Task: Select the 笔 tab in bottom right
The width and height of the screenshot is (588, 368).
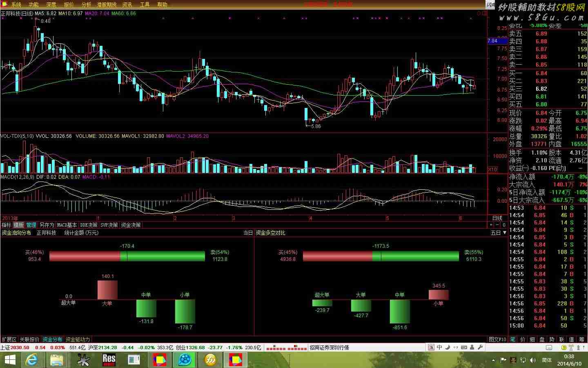Action: (513, 339)
